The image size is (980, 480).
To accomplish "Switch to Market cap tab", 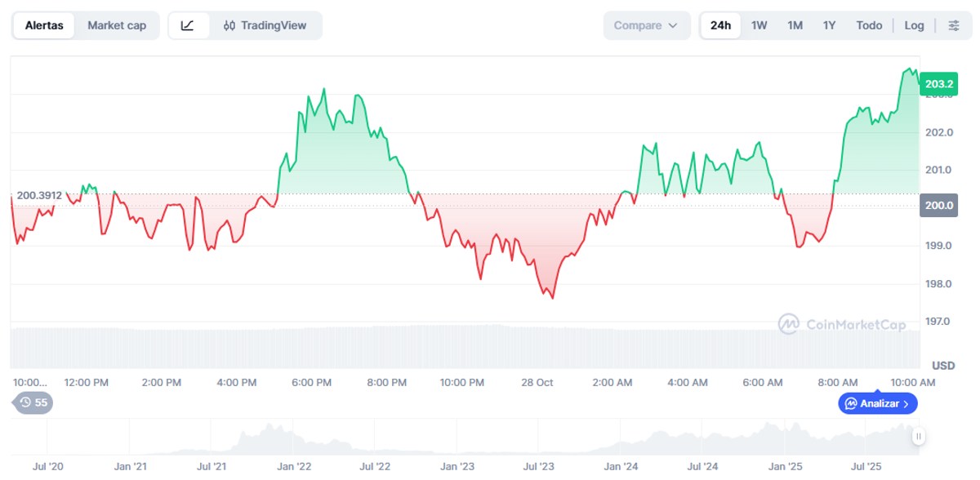I will 117,25.
